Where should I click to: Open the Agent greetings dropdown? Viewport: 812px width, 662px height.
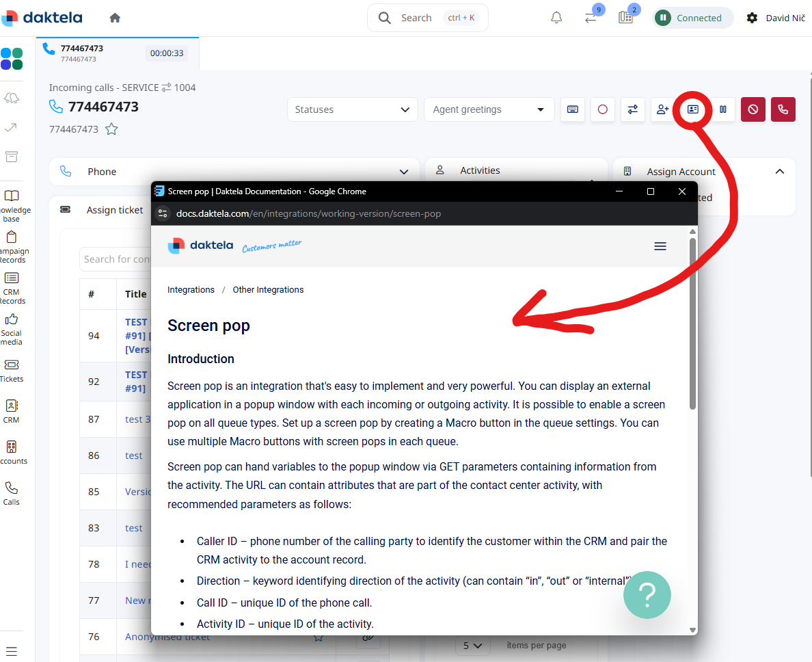[x=488, y=109]
